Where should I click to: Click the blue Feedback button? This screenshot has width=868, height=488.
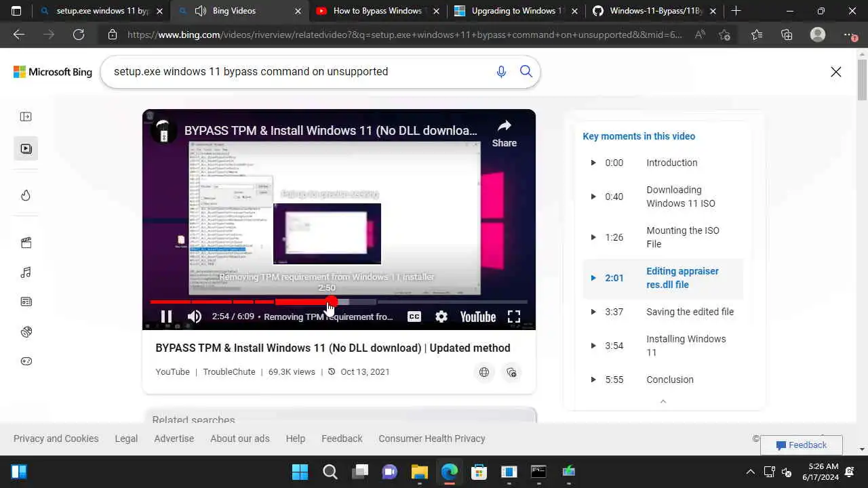tap(802, 445)
